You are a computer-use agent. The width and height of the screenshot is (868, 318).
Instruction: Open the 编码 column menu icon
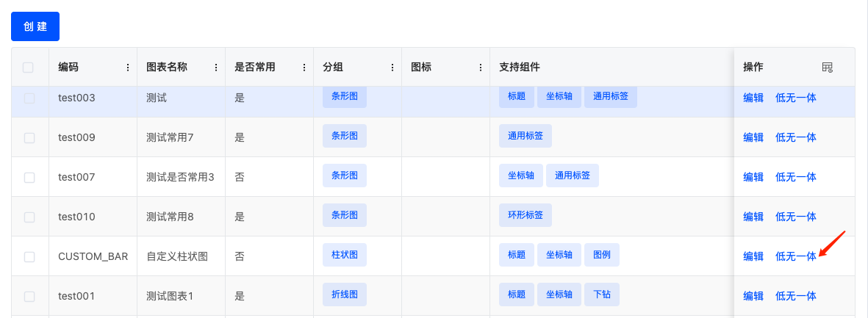pyautogui.click(x=128, y=68)
